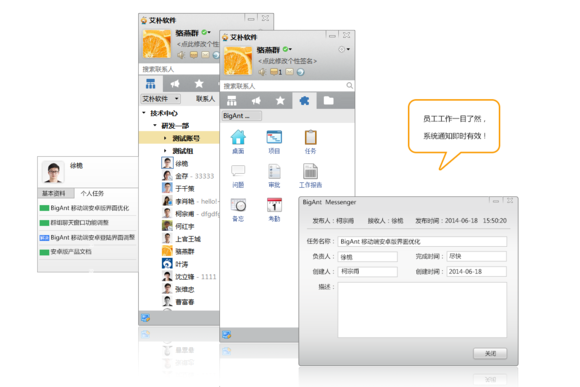Screen dimensions: 580x387
Task: Open the settings gear dropdown in front window
Action: click(344, 49)
